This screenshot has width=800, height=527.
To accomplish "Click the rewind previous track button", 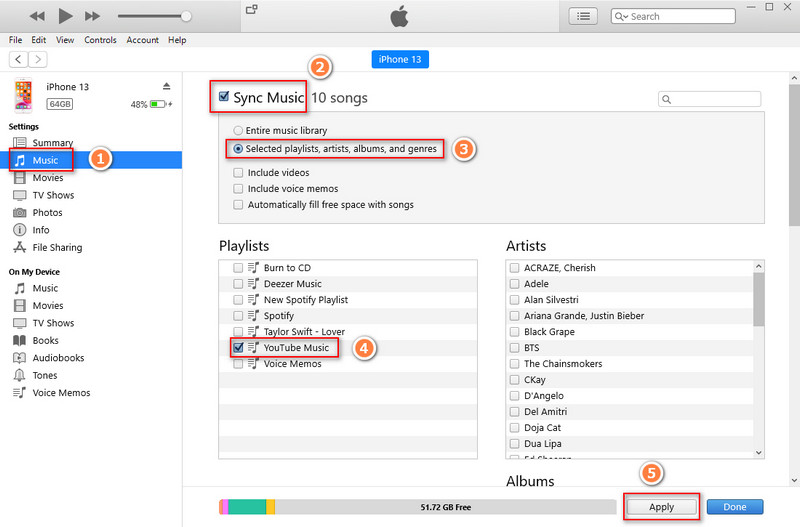I will 37,16.
